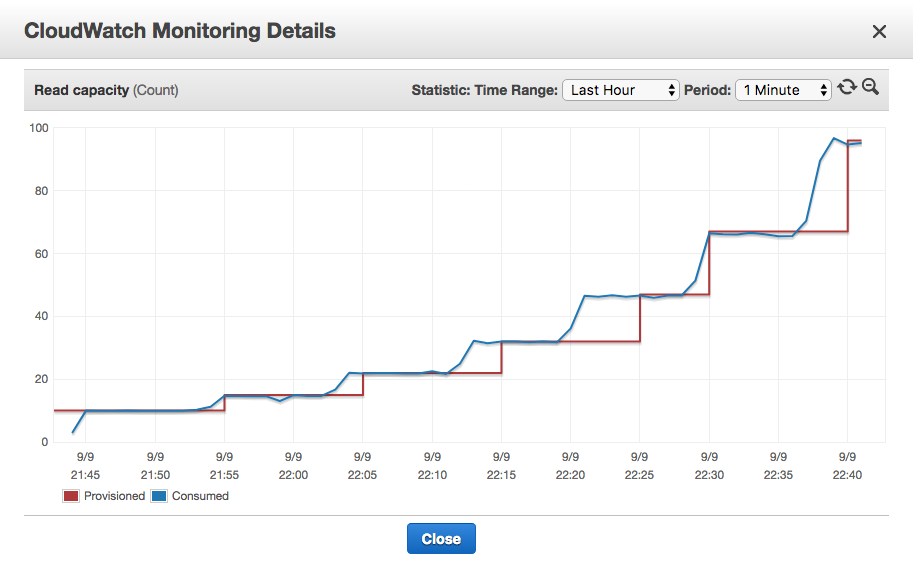Click the 22:30 time axis label

(x=709, y=475)
